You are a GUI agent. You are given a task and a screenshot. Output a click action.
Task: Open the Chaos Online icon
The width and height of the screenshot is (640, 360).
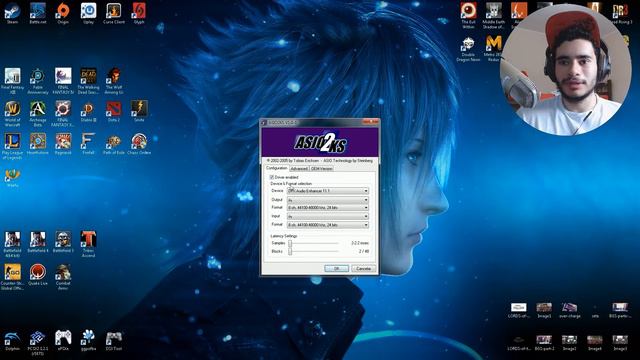pyautogui.click(x=139, y=144)
